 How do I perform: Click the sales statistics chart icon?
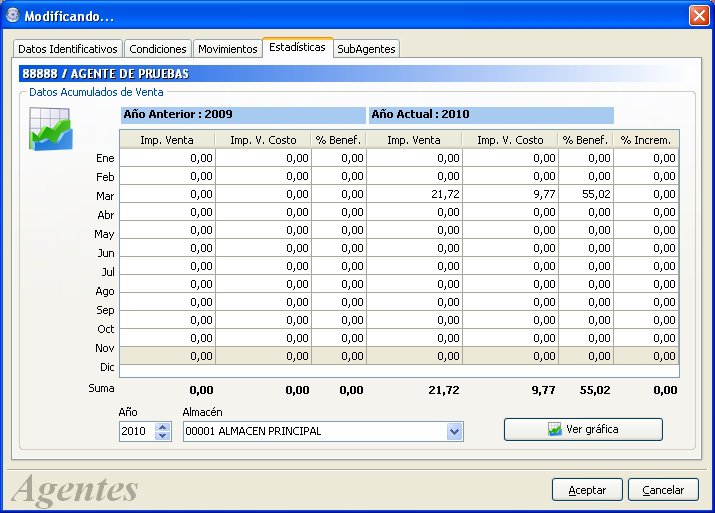50,129
